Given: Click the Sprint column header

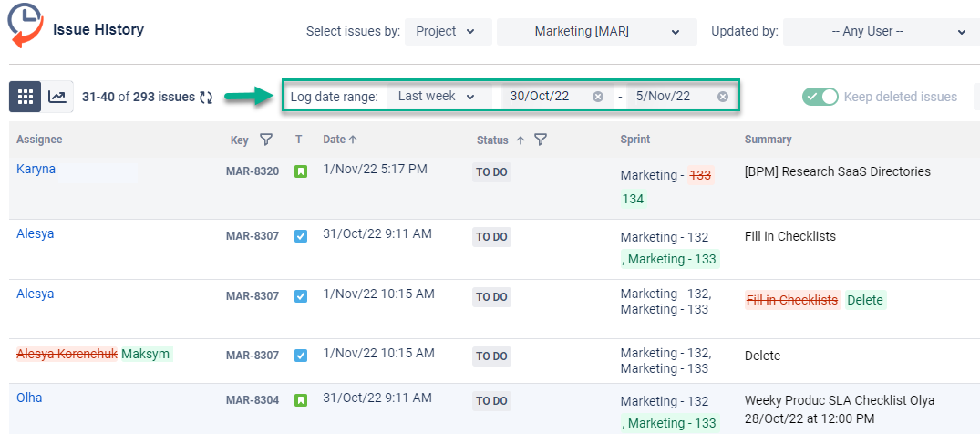Looking at the screenshot, I should click(635, 139).
